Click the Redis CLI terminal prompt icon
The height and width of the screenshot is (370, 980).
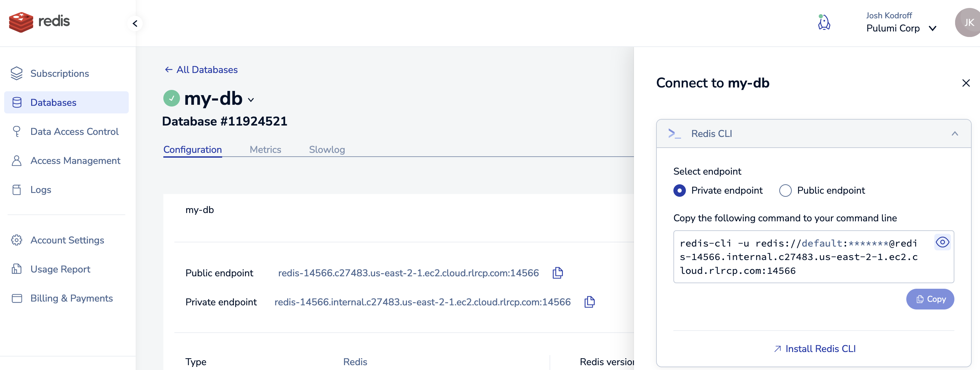click(x=674, y=133)
